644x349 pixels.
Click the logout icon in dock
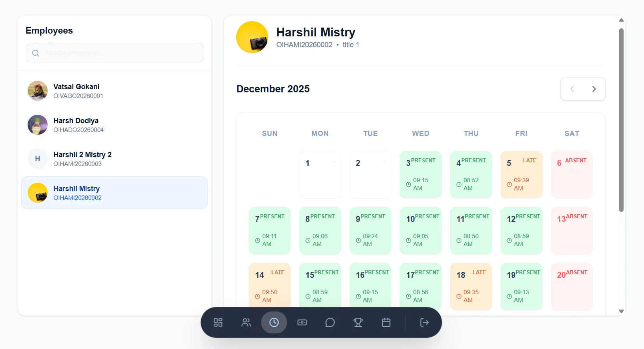click(x=425, y=323)
